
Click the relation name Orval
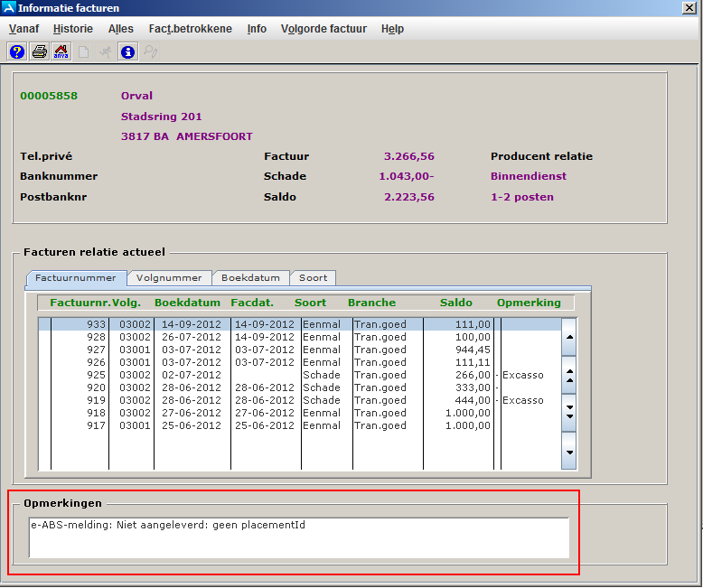(136, 96)
